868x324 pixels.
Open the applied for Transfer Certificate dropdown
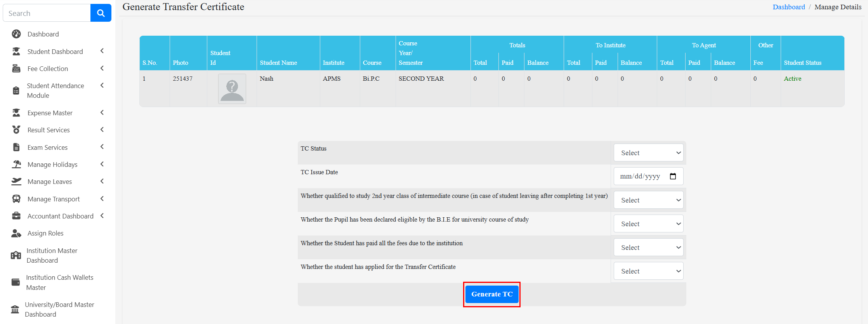648,271
